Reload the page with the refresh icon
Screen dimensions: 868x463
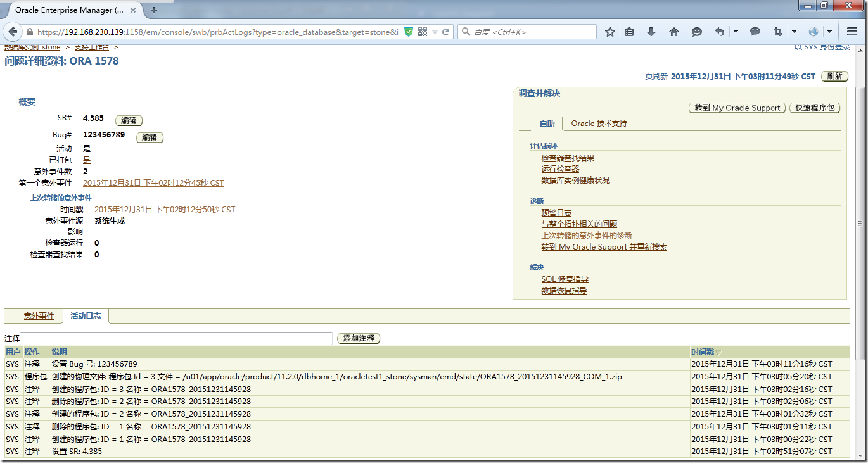click(446, 32)
